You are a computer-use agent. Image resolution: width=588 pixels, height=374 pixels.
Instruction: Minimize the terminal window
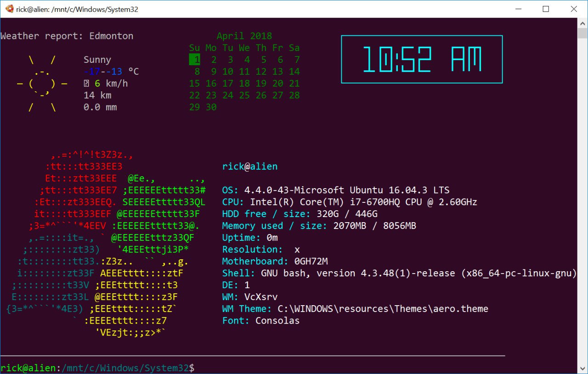[518, 9]
